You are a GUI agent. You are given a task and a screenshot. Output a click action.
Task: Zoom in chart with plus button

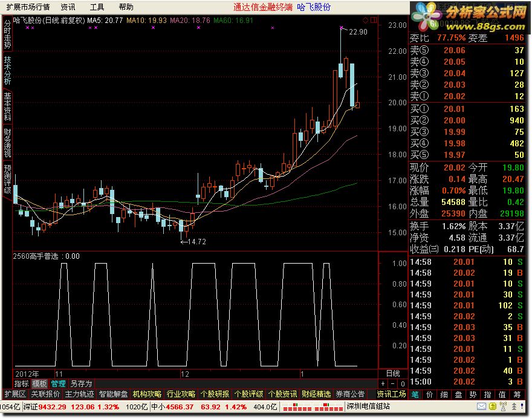(383, 383)
